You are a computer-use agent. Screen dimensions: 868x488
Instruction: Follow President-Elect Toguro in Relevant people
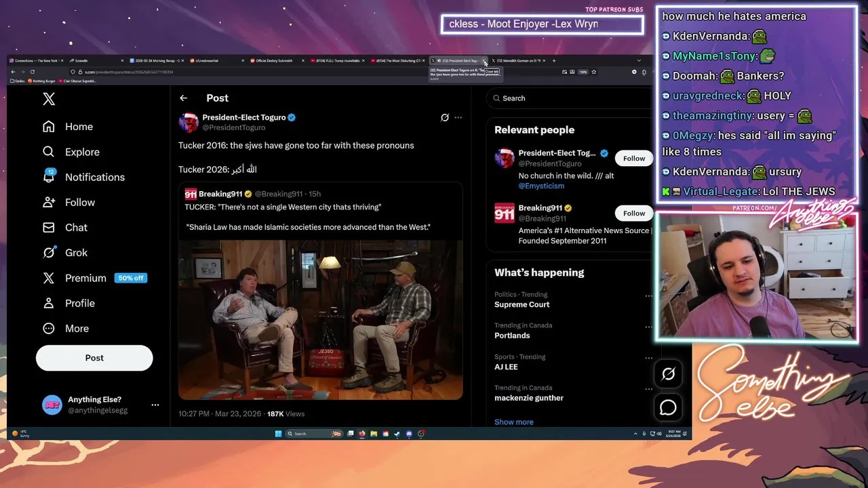pyautogui.click(x=634, y=158)
